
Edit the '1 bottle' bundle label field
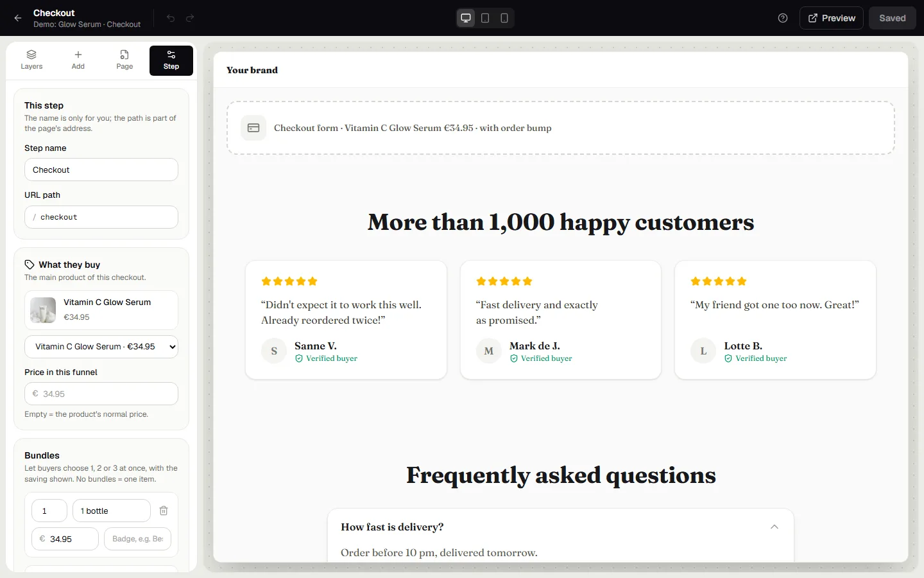pos(112,511)
